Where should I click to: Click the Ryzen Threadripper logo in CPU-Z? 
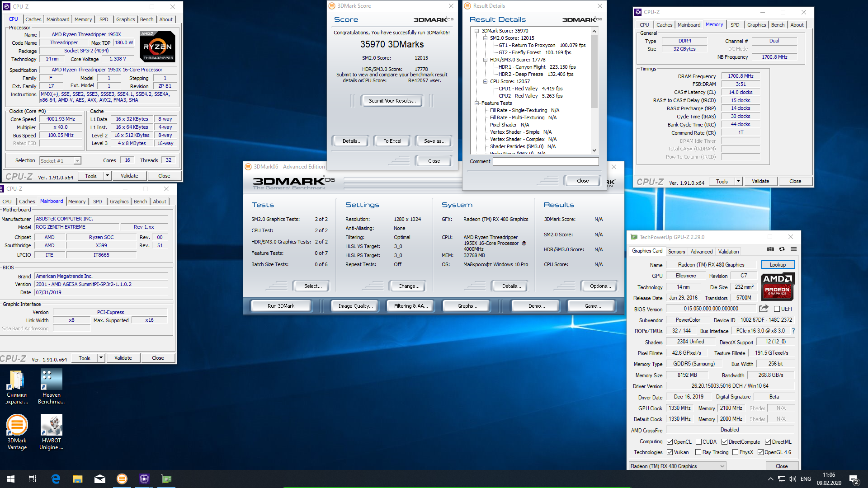pos(157,46)
